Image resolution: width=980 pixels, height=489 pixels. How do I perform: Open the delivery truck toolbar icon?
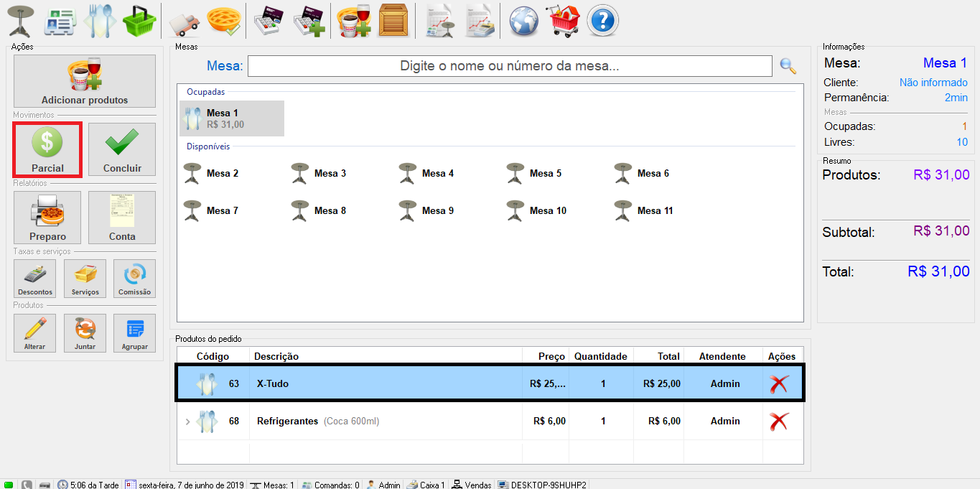point(185,21)
